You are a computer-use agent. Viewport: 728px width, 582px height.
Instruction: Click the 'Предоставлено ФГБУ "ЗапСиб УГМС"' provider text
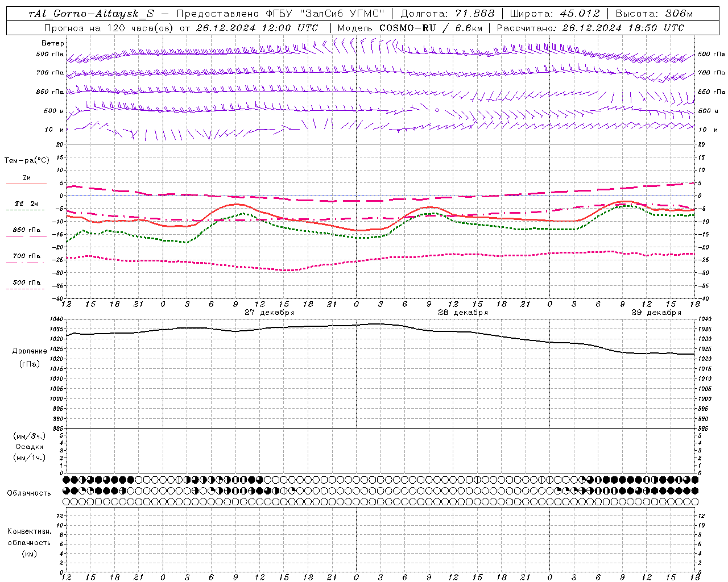(x=280, y=14)
